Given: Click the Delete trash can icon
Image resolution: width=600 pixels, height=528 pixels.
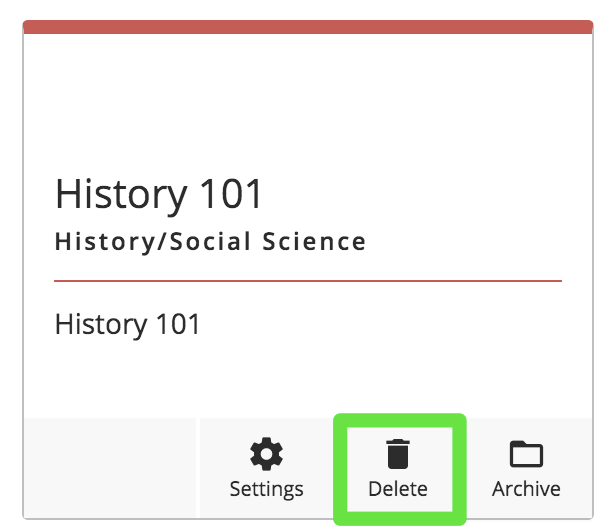Looking at the screenshot, I should click(x=398, y=455).
